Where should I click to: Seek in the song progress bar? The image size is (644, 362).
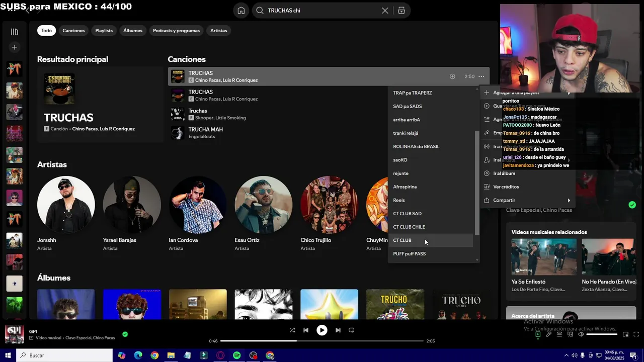[322, 341]
